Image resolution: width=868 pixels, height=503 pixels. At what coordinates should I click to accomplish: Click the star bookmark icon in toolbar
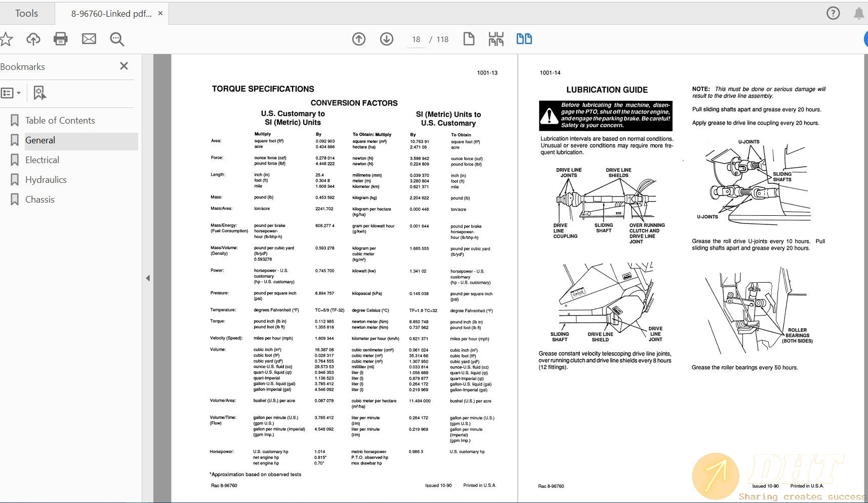pos(6,39)
